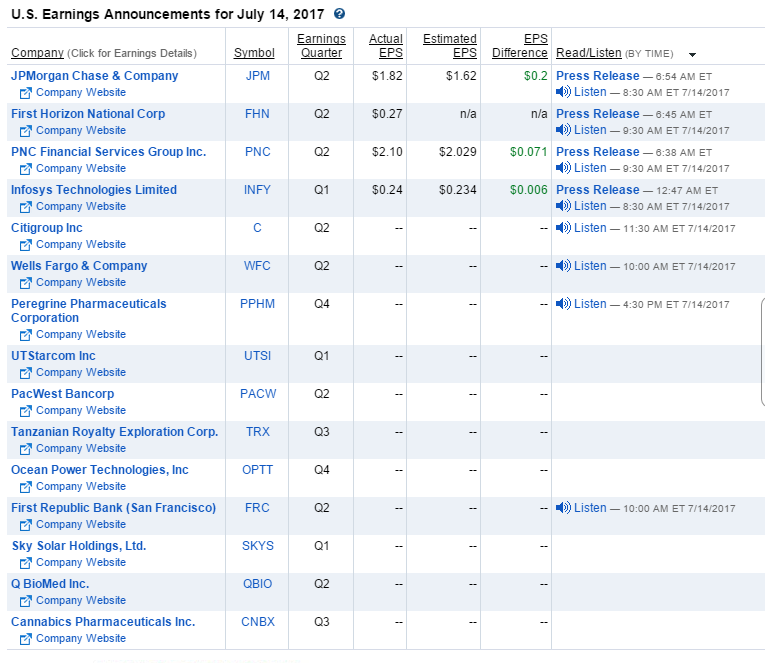Screen dimensions: 765x663
Task: Open Tanzanian Royalty Exploration Corp. details
Action: coord(114,432)
